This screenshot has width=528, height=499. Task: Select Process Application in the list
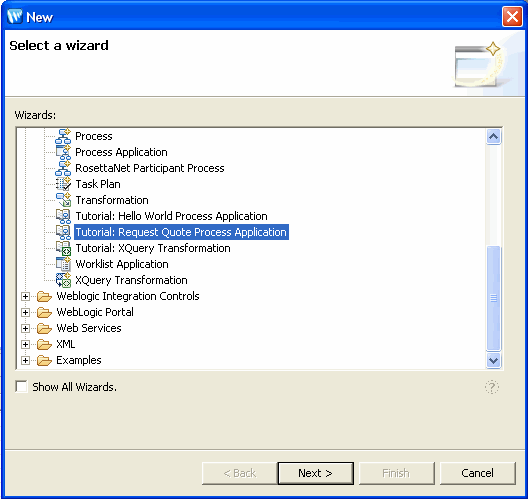pyautogui.click(x=121, y=152)
